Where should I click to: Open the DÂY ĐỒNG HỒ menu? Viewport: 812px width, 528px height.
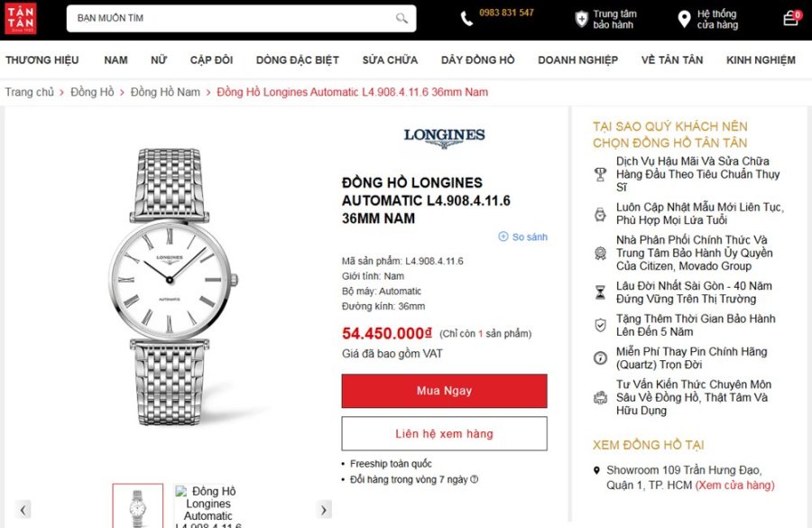coord(477,60)
